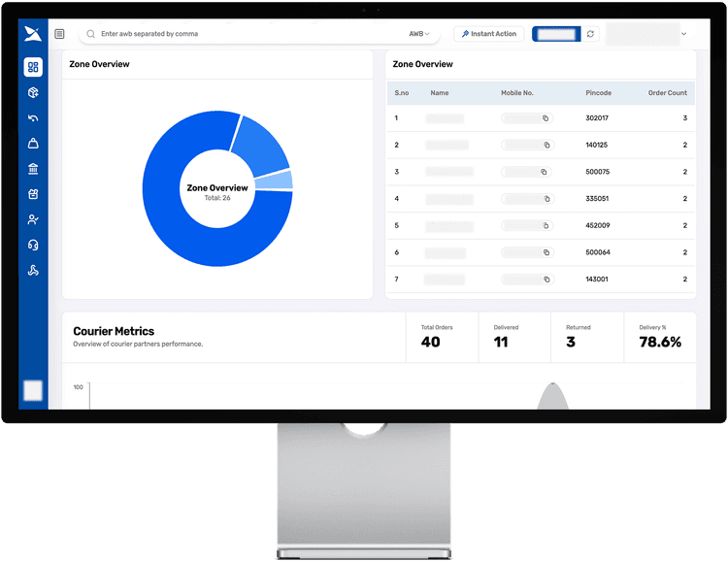Select pincode 140125 cell
728x561 pixels.
(596, 145)
